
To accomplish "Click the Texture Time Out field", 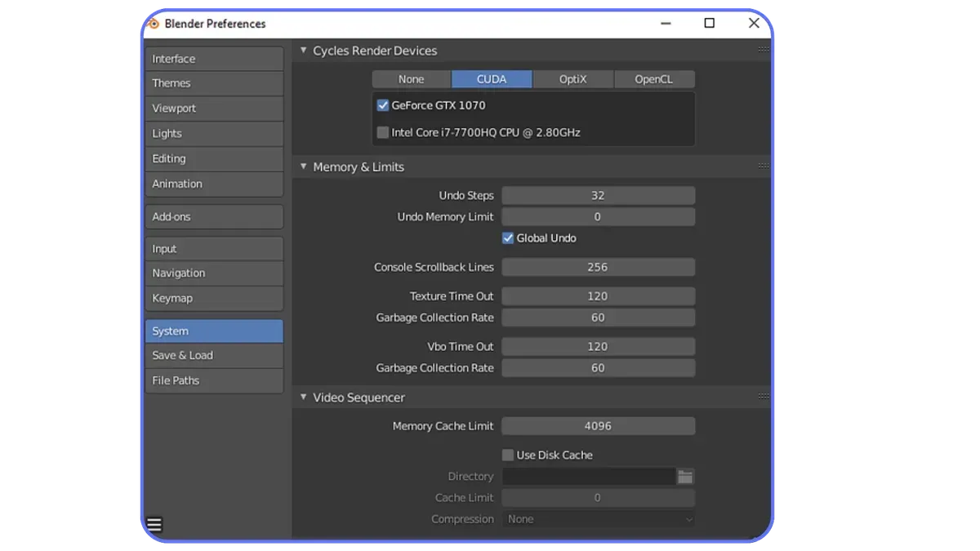I will [x=599, y=296].
